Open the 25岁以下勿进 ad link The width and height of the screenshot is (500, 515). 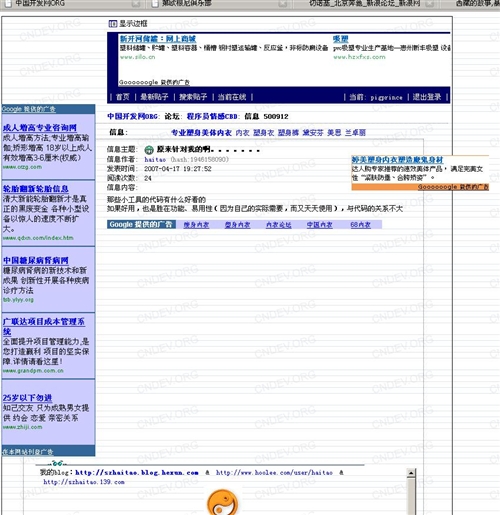[x=27, y=398]
